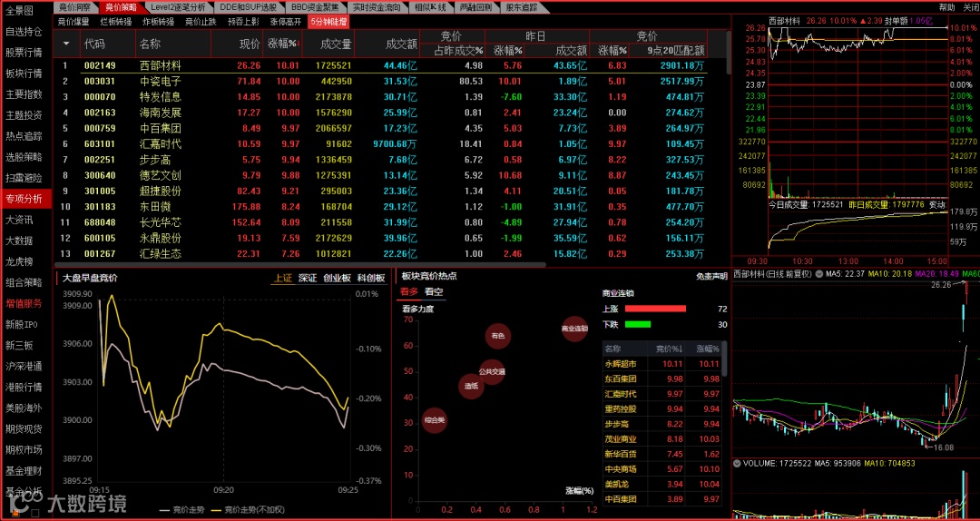Image resolution: width=980 pixels, height=521 pixels.
Task: Open the table column dropdown arrow
Action: [67, 44]
